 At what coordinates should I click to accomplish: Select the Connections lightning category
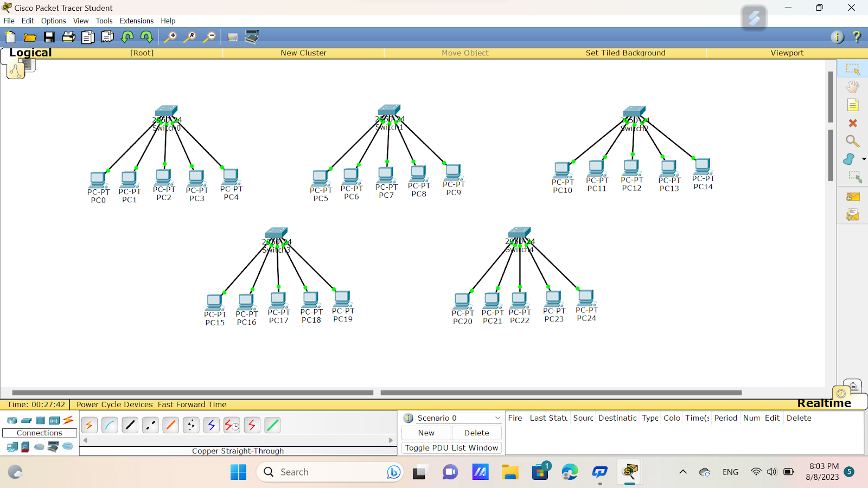(x=68, y=420)
